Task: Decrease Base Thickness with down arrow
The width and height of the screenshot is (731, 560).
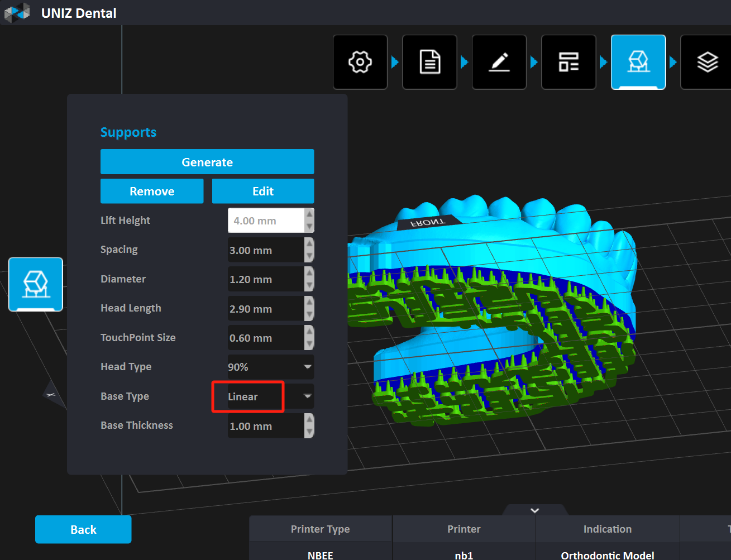Action: pos(309,432)
